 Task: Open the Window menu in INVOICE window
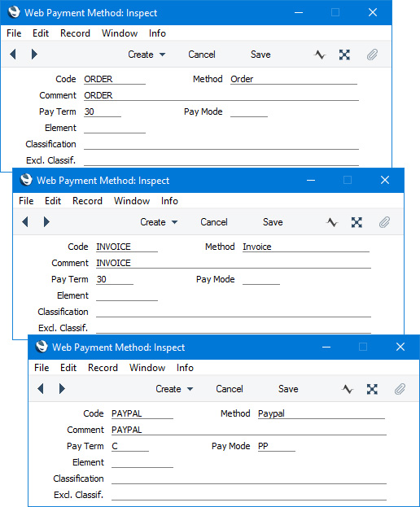[x=132, y=201]
